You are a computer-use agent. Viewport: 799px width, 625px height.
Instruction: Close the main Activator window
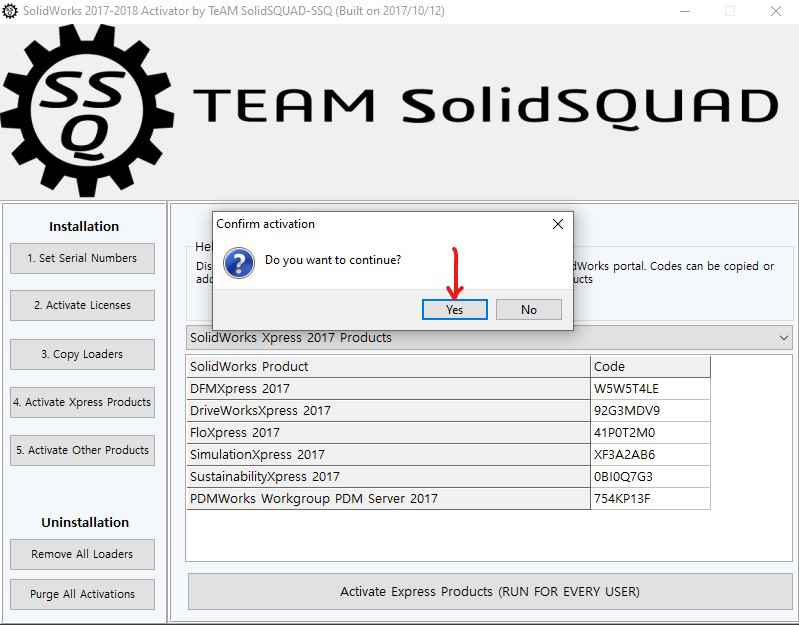pos(776,11)
